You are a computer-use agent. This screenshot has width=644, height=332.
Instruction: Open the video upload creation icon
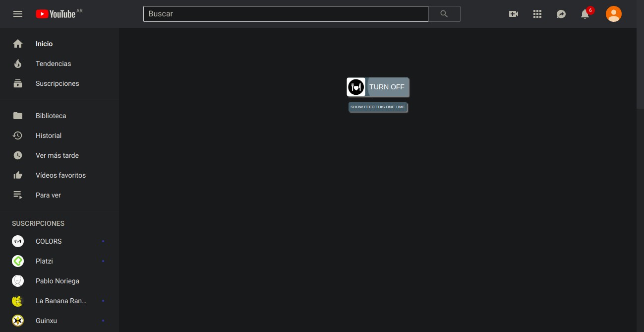(x=514, y=14)
